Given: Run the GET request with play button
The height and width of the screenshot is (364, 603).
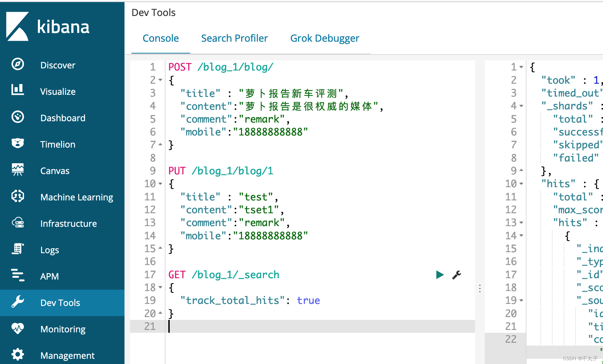Looking at the screenshot, I should point(440,275).
